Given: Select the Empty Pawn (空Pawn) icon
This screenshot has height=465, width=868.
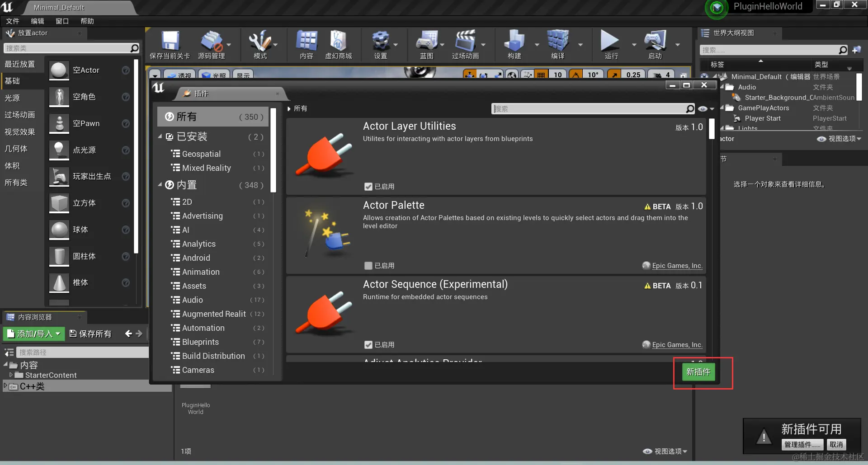Looking at the screenshot, I should [x=59, y=124].
